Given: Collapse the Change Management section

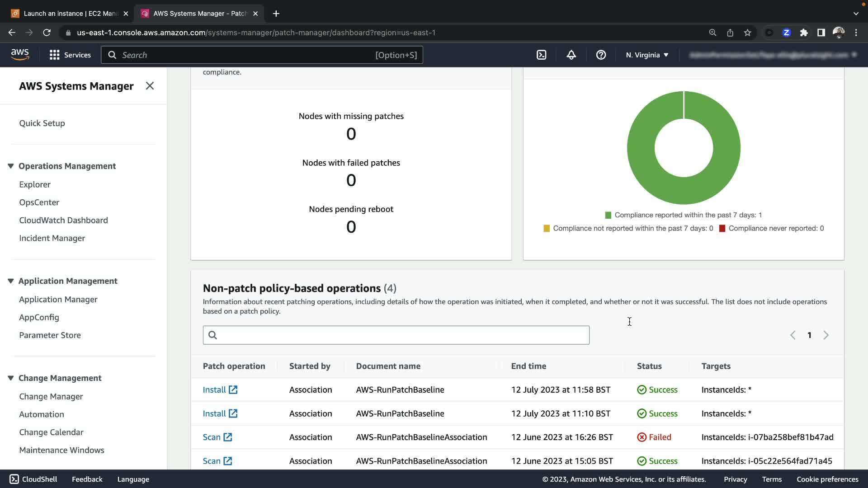Looking at the screenshot, I should (11, 378).
